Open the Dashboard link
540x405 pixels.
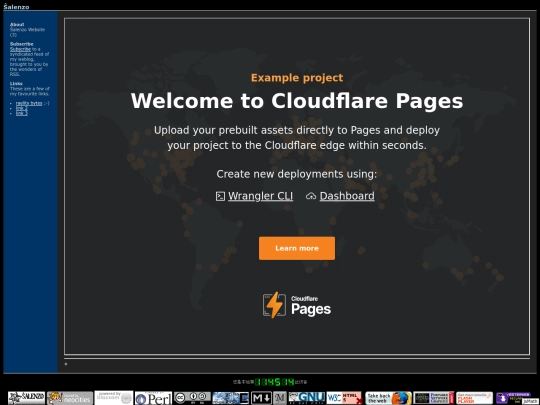[347, 196]
